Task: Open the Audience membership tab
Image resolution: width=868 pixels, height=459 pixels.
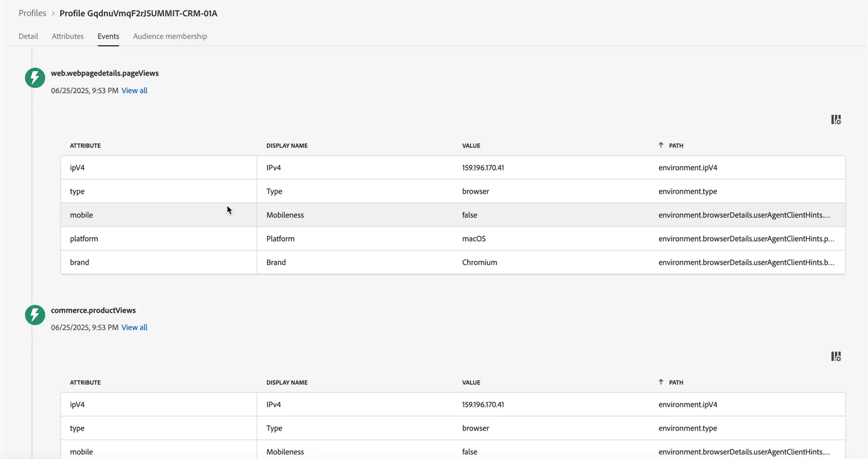Action: coord(170,36)
